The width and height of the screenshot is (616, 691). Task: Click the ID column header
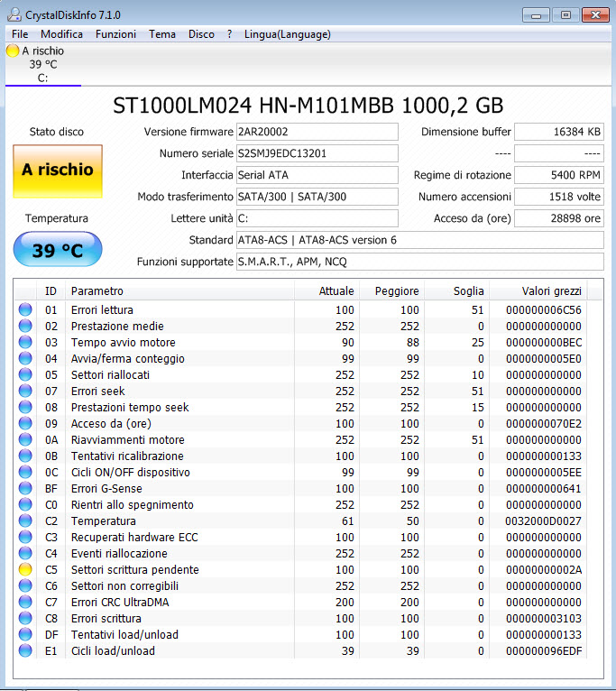pos(51,290)
